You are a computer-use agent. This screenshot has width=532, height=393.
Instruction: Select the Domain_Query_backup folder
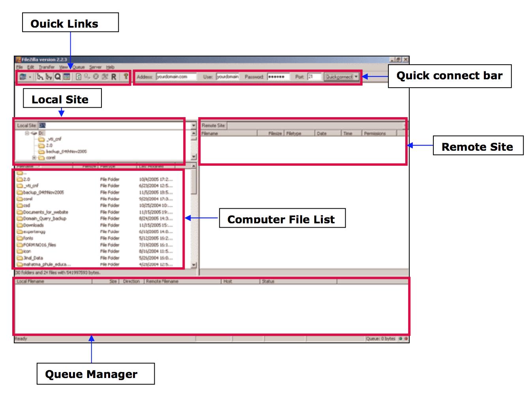point(41,219)
